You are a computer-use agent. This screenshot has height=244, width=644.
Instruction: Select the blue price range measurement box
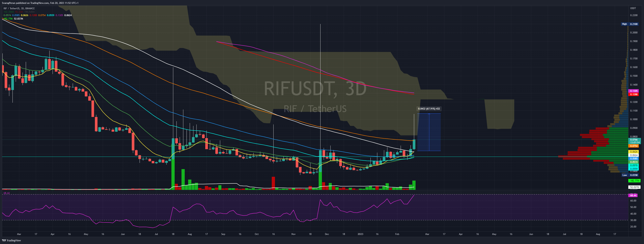429,132
